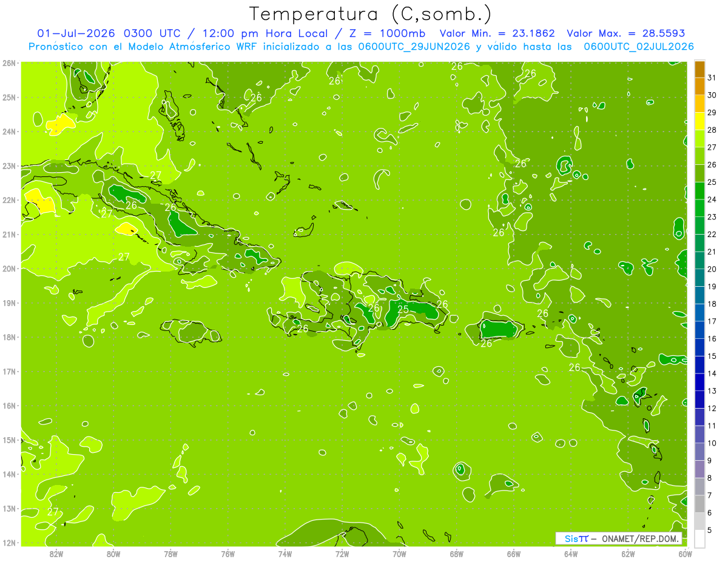Click the "76W" longitude axis label

[x=227, y=553]
